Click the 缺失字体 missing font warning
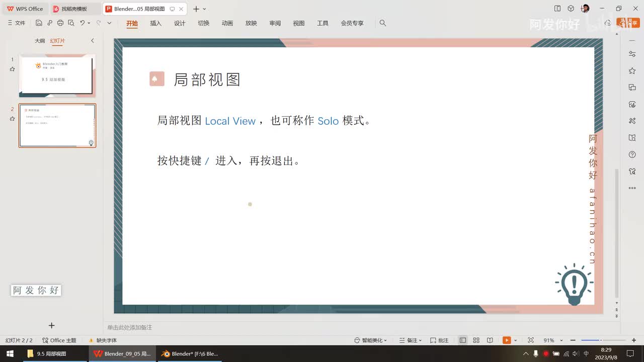The image size is (644, 362). click(103, 340)
